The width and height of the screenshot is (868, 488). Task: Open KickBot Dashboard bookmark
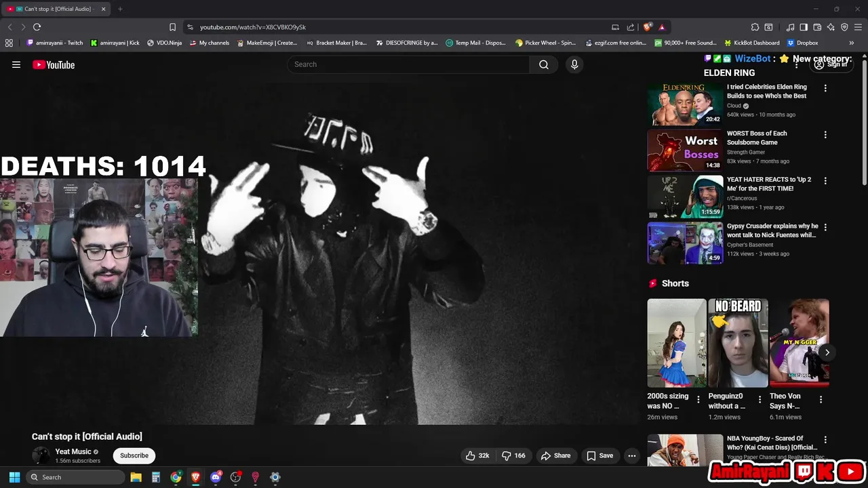pyautogui.click(x=752, y=43)
